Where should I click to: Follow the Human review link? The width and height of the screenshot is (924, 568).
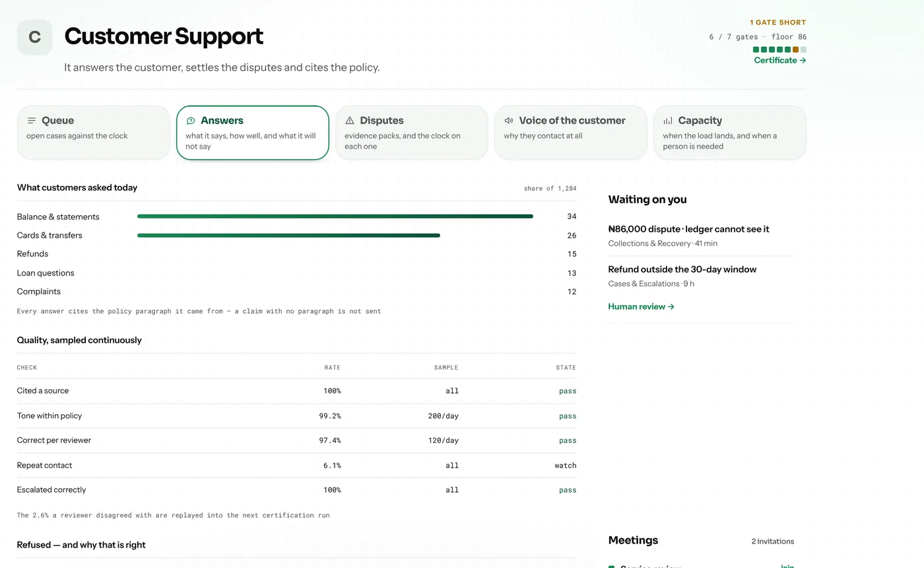coord(641,306)
